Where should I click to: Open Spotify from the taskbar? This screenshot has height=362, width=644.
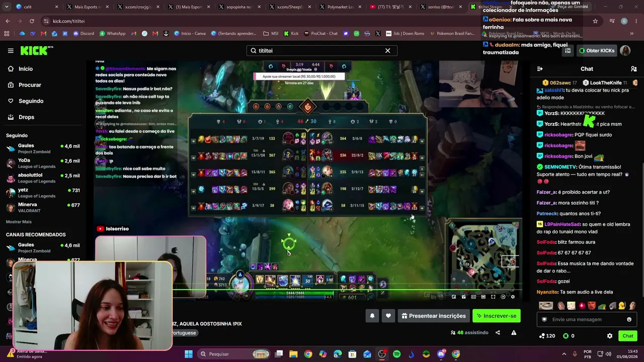pos(396,354)
